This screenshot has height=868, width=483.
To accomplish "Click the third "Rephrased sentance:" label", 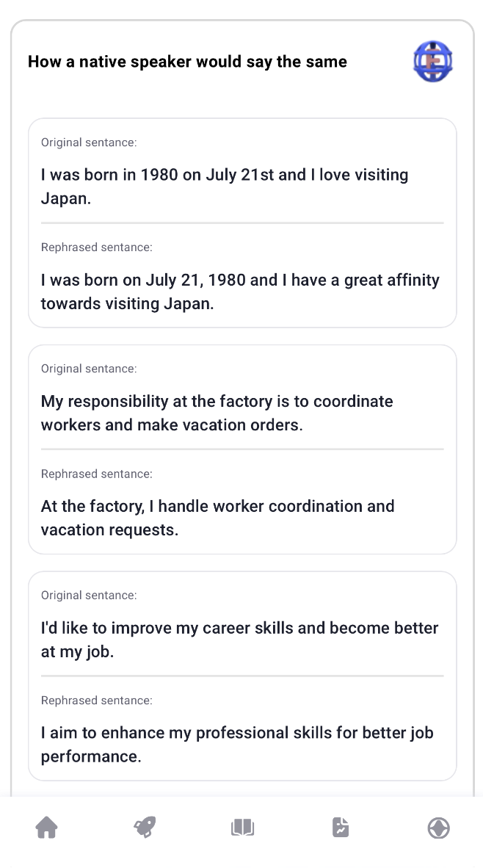I will pyautogui.click(x=96, y=701).
